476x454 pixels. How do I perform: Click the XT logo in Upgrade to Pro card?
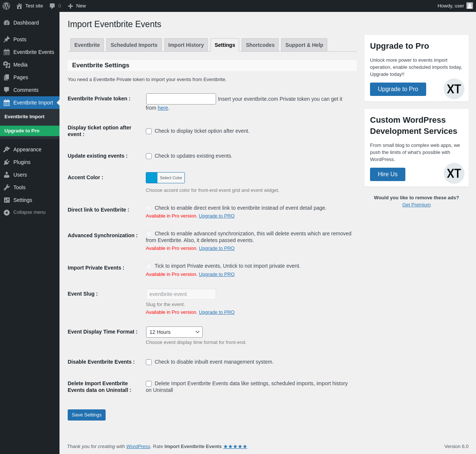pyautogui.click(x=454, y=89)
